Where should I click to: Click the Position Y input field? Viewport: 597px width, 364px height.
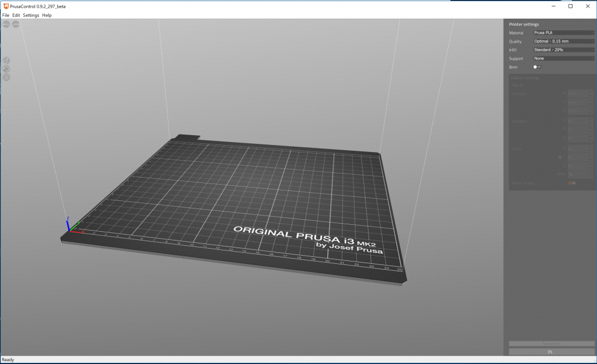pyautogui.click(x=581, y=103)
